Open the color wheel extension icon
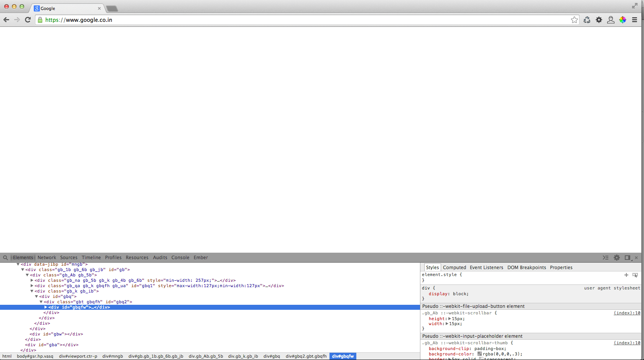Screen dimensions: 644x360 click(623, 20)
